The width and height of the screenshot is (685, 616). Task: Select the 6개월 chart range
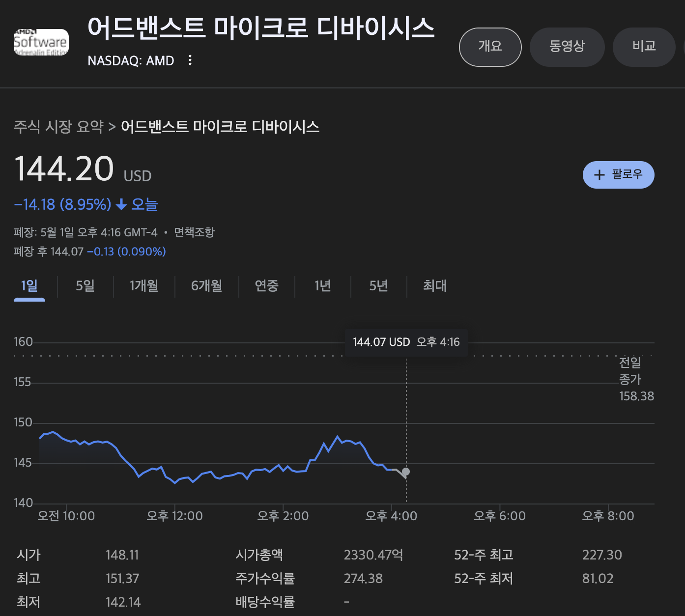click(x=207, y=286)
